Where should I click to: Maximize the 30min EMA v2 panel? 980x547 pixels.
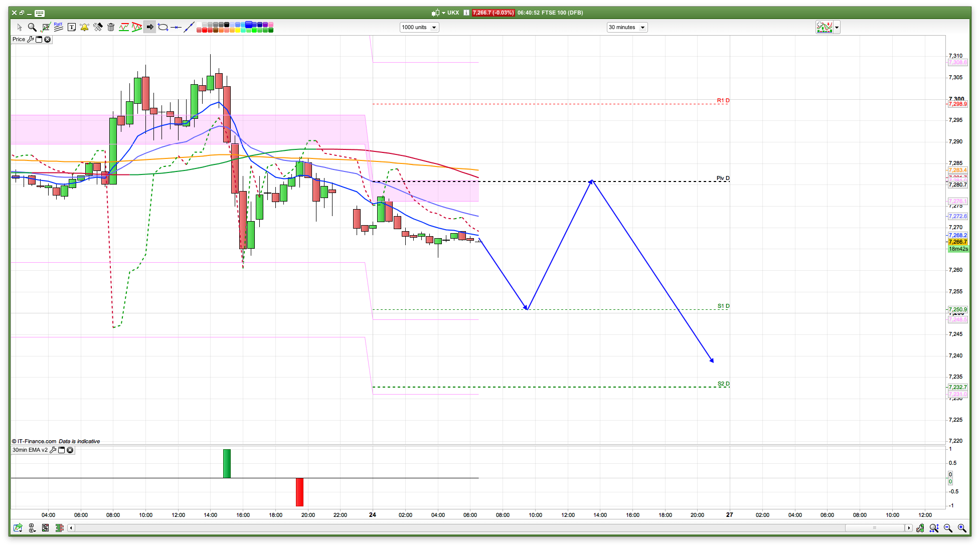(x=62, y=450)
